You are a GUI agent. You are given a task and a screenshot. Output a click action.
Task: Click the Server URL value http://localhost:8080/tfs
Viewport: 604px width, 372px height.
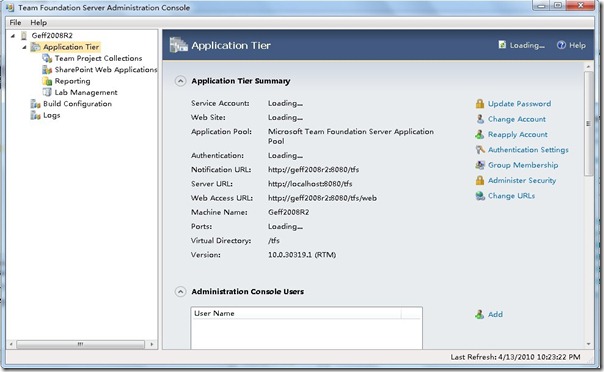point(310,184)
